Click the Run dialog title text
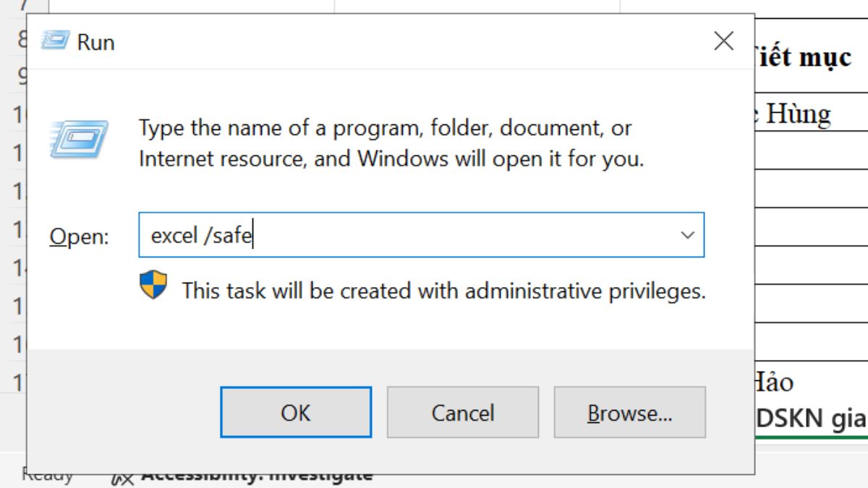Screen dimensions: 868x488 (95, 42)
